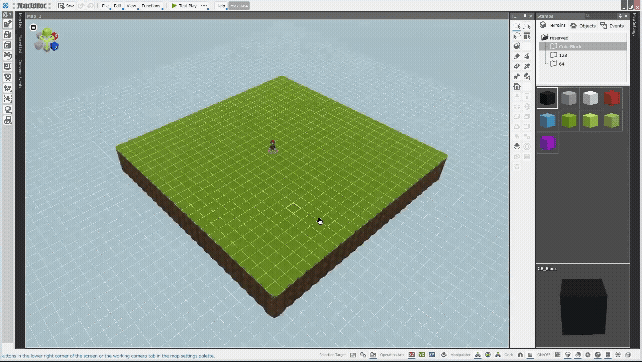642x362 pixels.
Task: Expand the Test Play options dropdown
Action: (x=204, y=6)
